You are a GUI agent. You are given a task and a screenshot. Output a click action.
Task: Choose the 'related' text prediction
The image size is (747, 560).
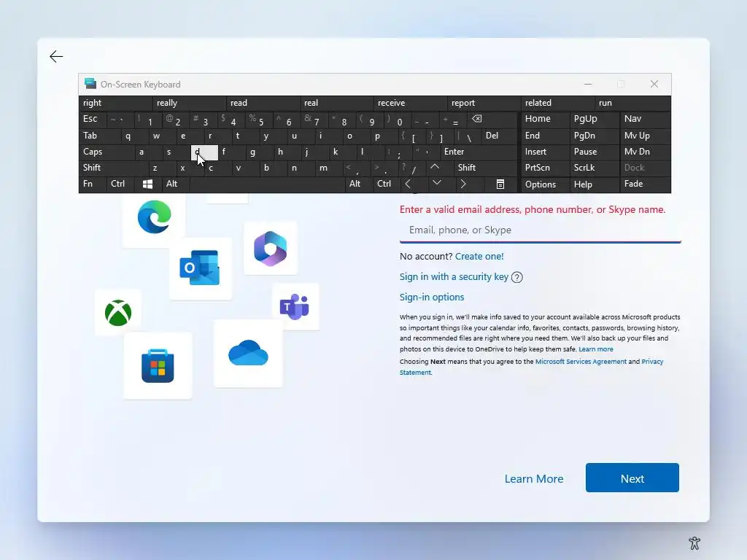pos(558,103)
